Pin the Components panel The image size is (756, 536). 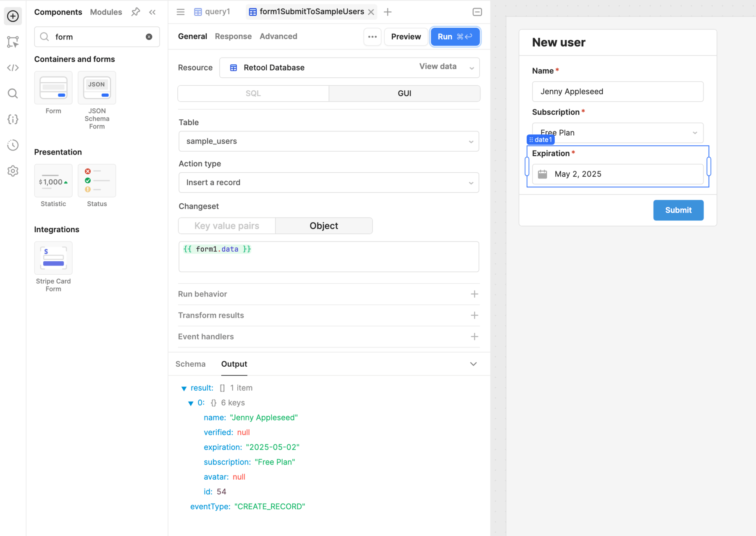click(x=135, y=12)
